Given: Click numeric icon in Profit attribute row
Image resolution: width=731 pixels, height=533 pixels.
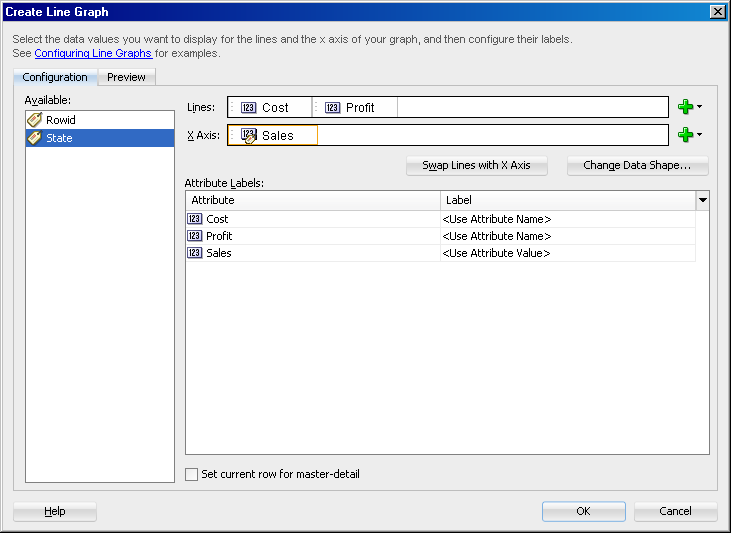Looking at the screenshot, I should click(x=194, y=236).
